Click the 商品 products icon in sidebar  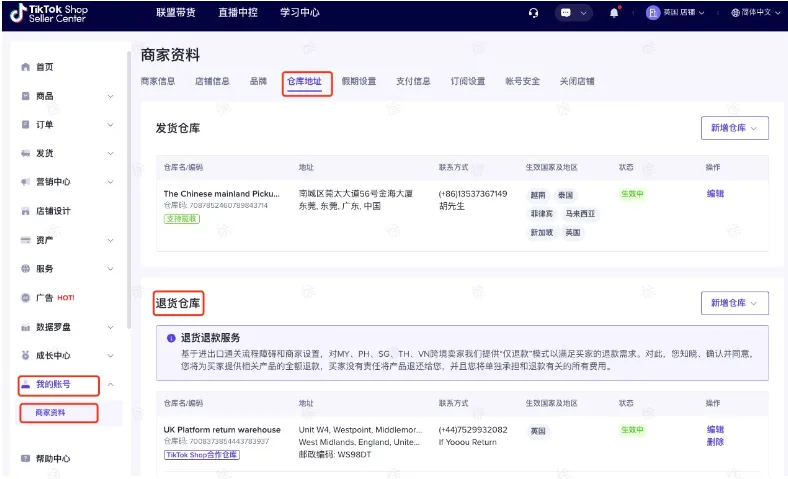click(26, 95)
